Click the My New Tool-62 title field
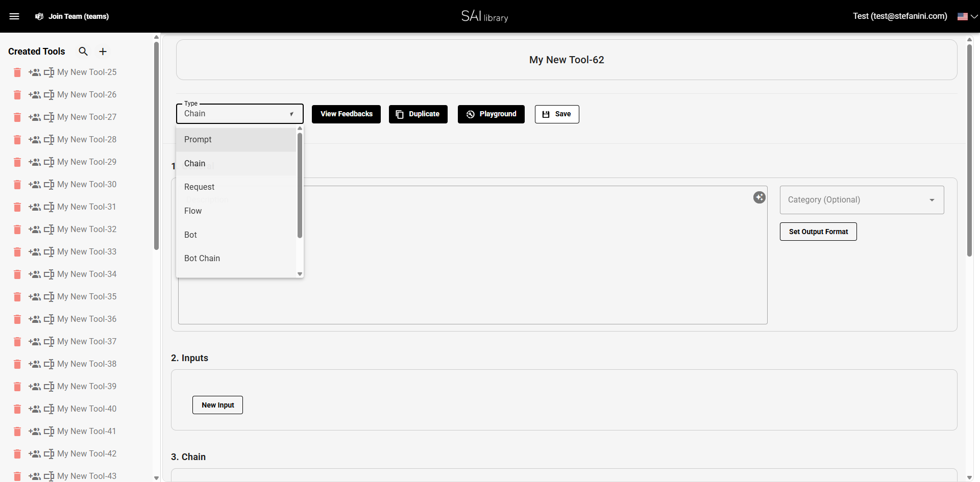This screenshot has height=482, width=980. tap(567, 60)
